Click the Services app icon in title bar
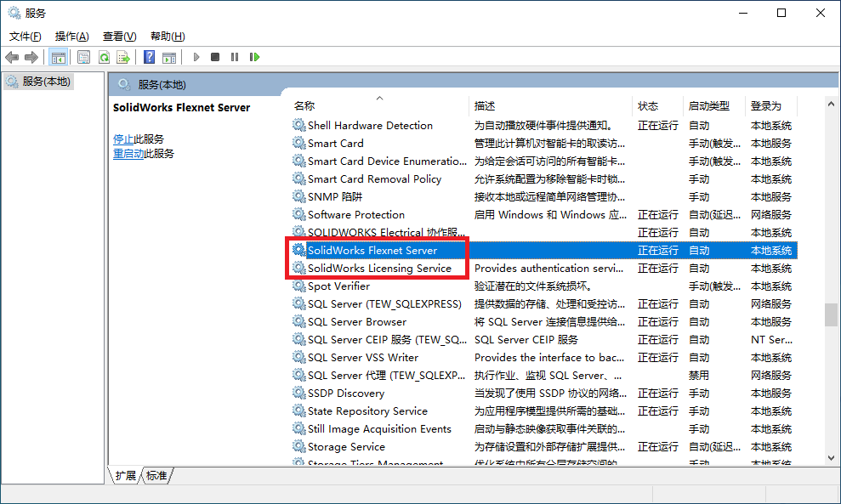The height and width of the screenshot is (504, 841). point(14,13)
